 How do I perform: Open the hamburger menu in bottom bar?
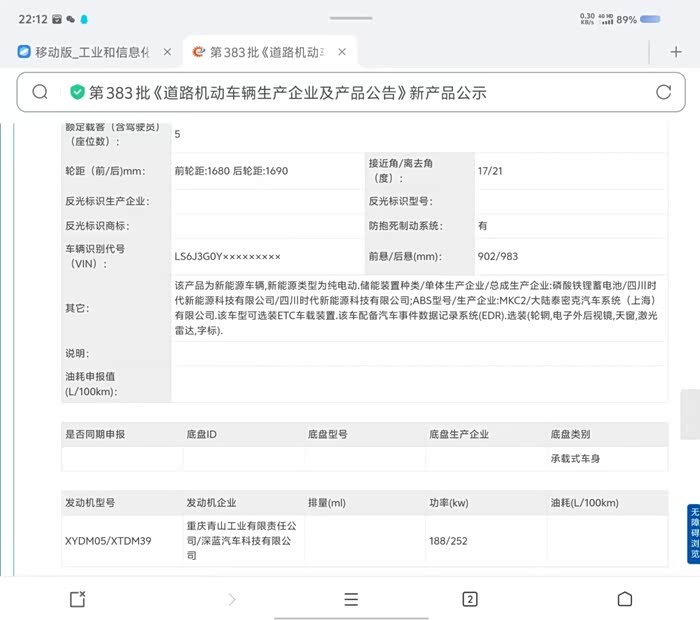[351, 599]
